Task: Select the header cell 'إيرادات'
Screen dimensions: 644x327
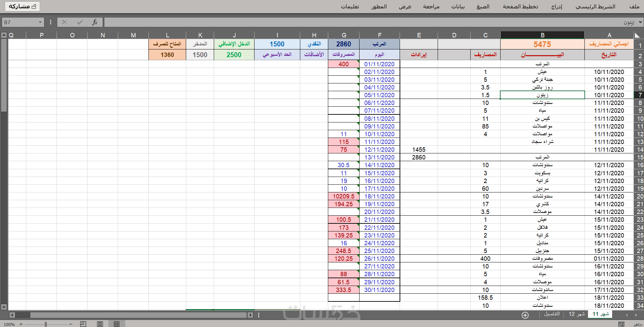Action: coord(419,55)
